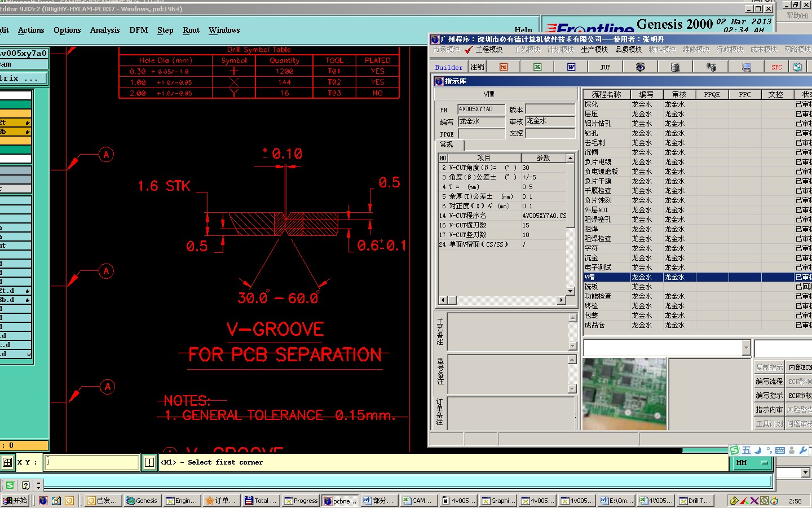Viewport: 812px width, 508px height.
Task: Click the JUP toolbar button
Action: coord(605,67)
